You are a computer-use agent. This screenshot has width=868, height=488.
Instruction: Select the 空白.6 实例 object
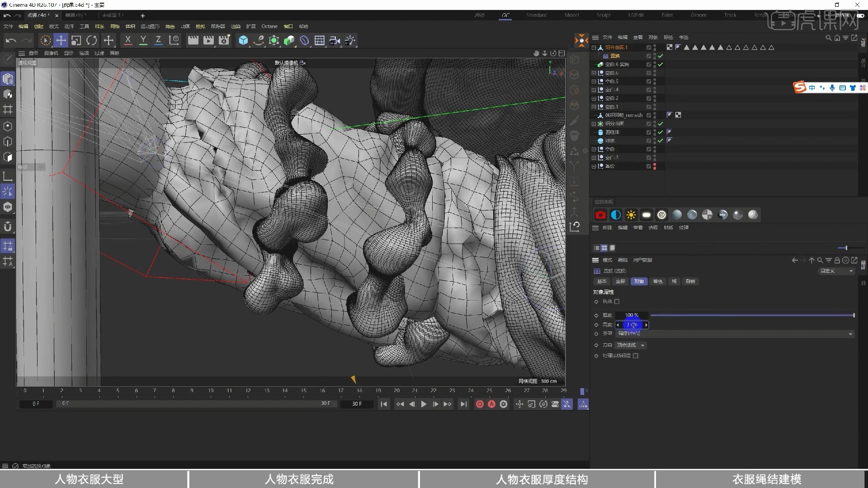617,65
